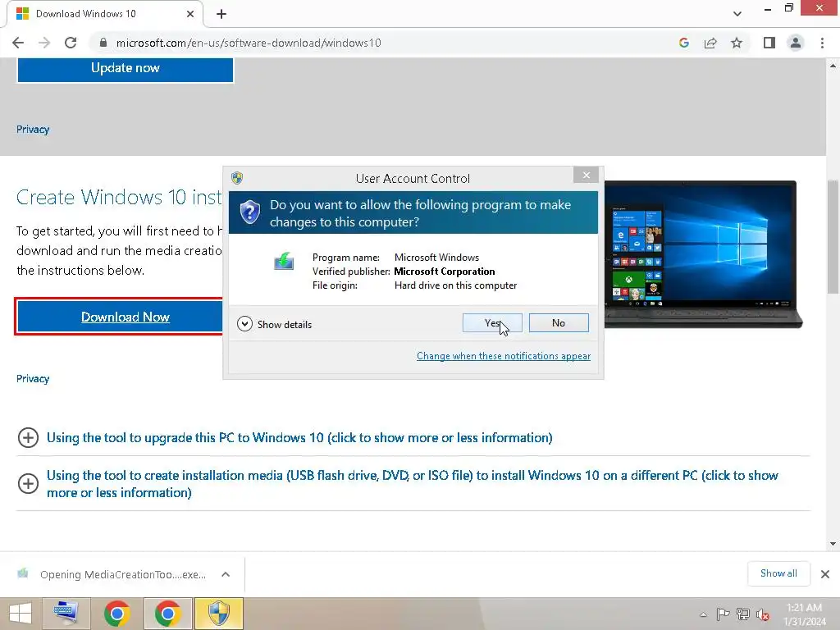Viewport: 840px width, 630px height.
Task: Click the padlock site info icon
Action: point(103,43)
